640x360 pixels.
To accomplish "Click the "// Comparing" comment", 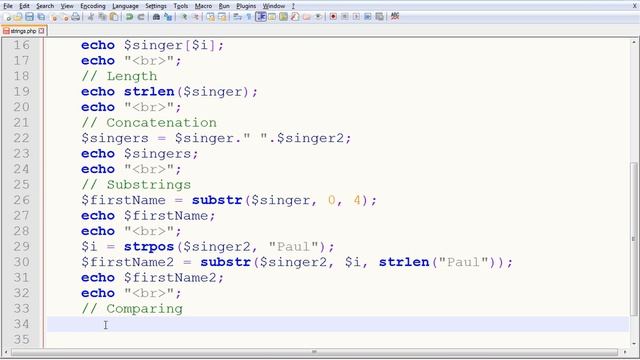I will [x=132, y=309].
